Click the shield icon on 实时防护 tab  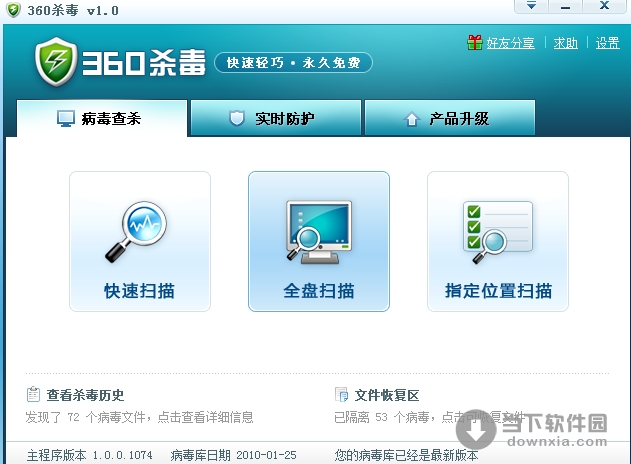pos(237,118)
